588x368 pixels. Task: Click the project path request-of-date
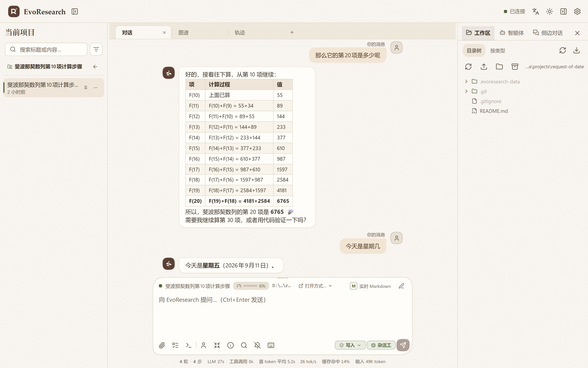click(554, 67)
